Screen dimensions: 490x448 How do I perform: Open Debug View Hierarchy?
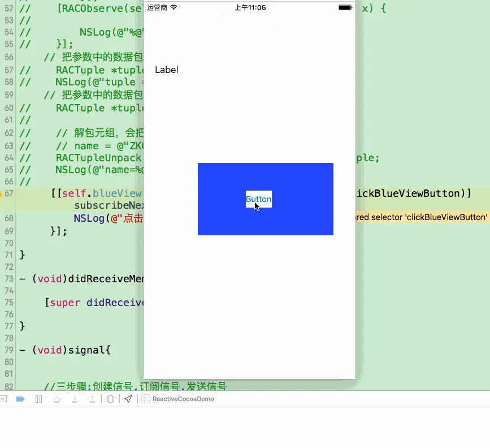[110, 399]
